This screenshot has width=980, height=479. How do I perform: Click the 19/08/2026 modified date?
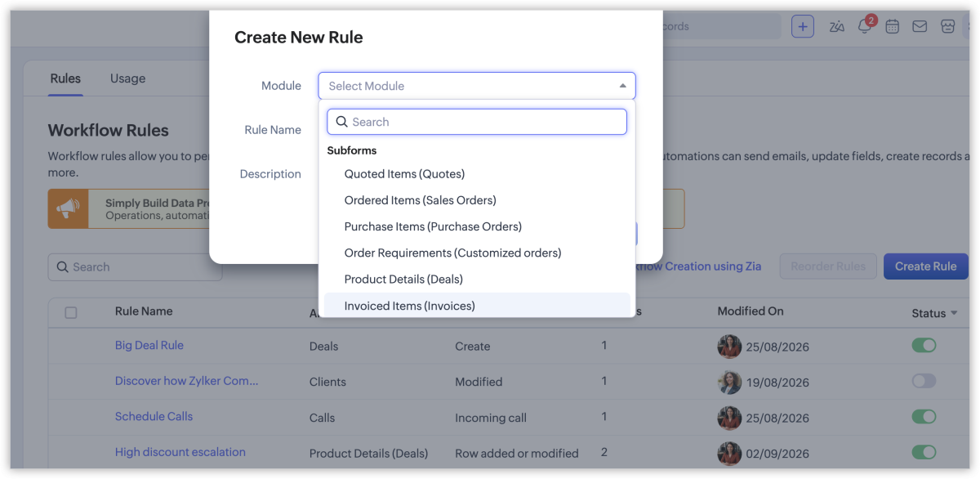click(x=777, y=382)
